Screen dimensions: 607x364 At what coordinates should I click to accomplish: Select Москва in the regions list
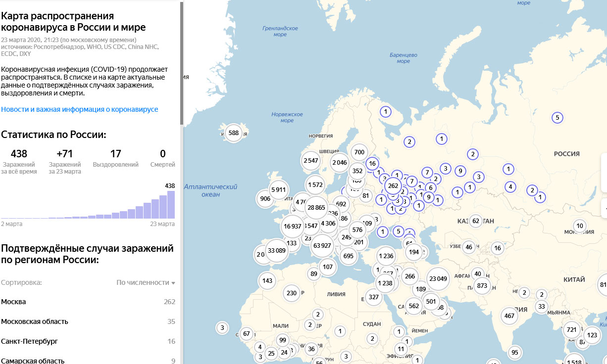coord(14,302)
